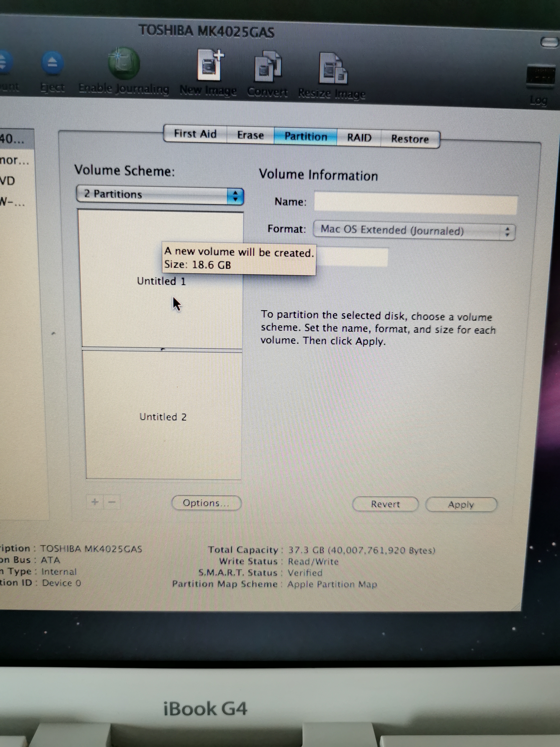The width and height of the screenshot is (560, 747).
Task: Click the Eject toolbar icon
Action: click(x=52, y=63)
